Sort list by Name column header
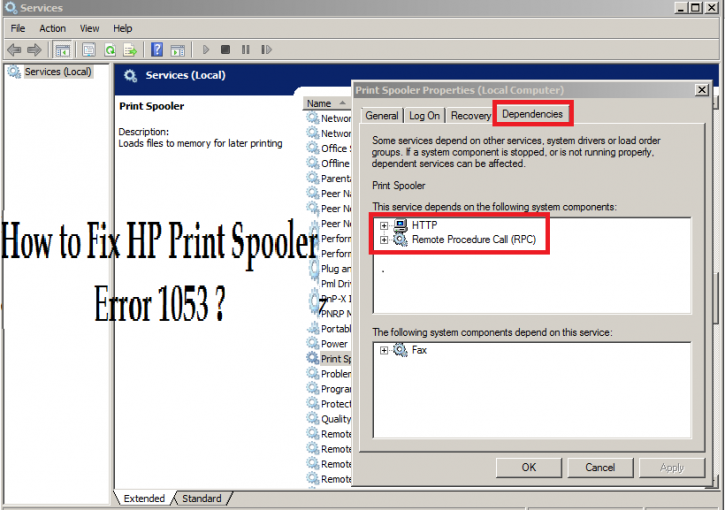 [x=326, y=104]
